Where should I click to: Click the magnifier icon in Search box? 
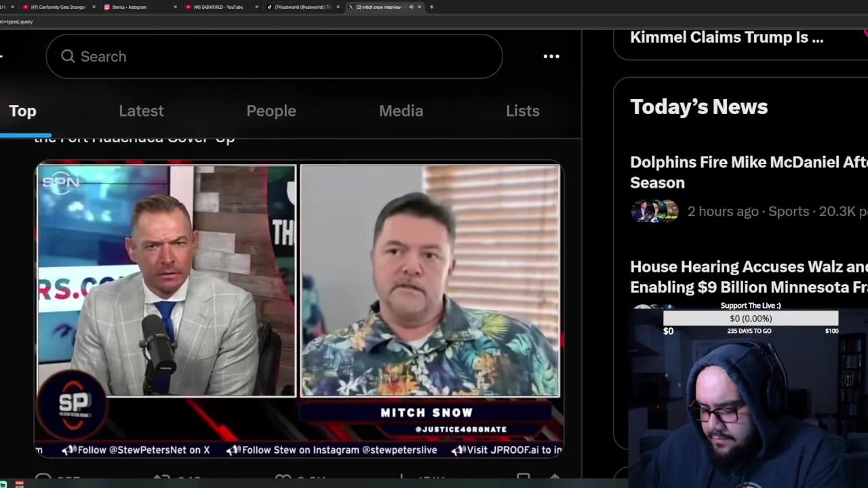click(68, 56)
